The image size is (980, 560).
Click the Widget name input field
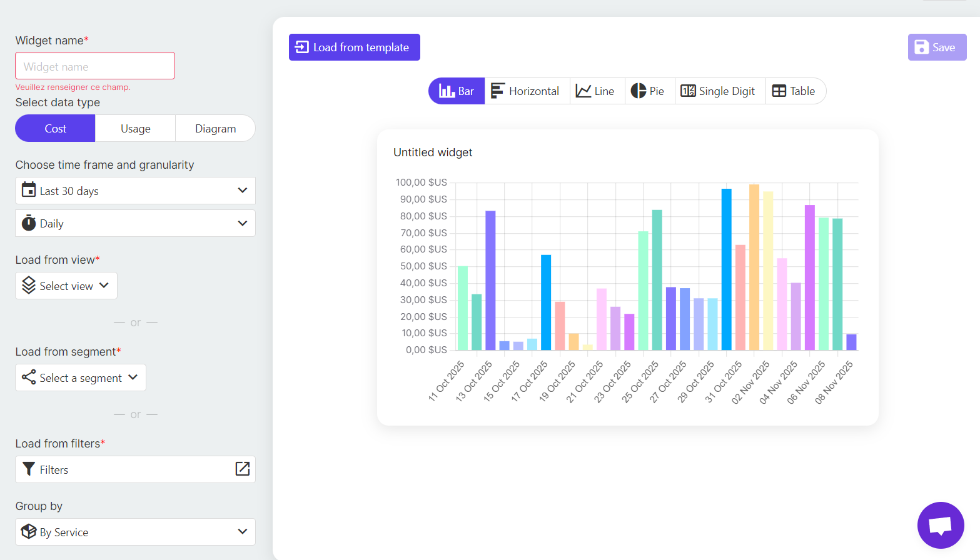point(94,66)
